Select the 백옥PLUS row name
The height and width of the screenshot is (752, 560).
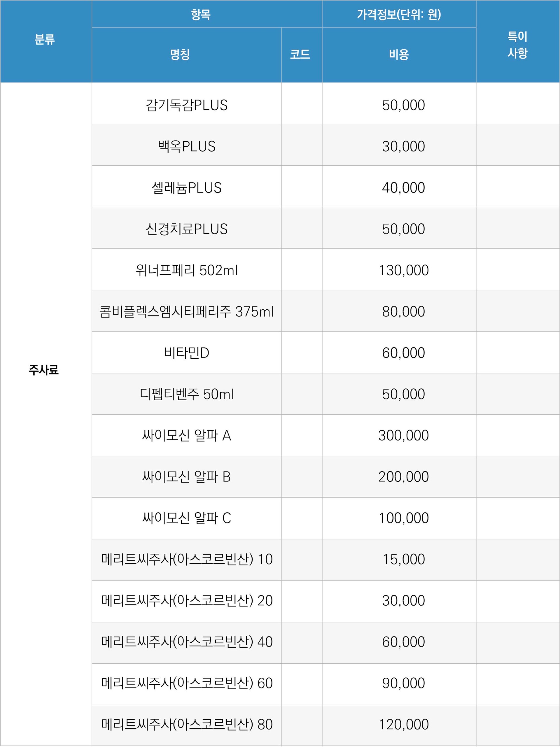[x=187, y=146]
